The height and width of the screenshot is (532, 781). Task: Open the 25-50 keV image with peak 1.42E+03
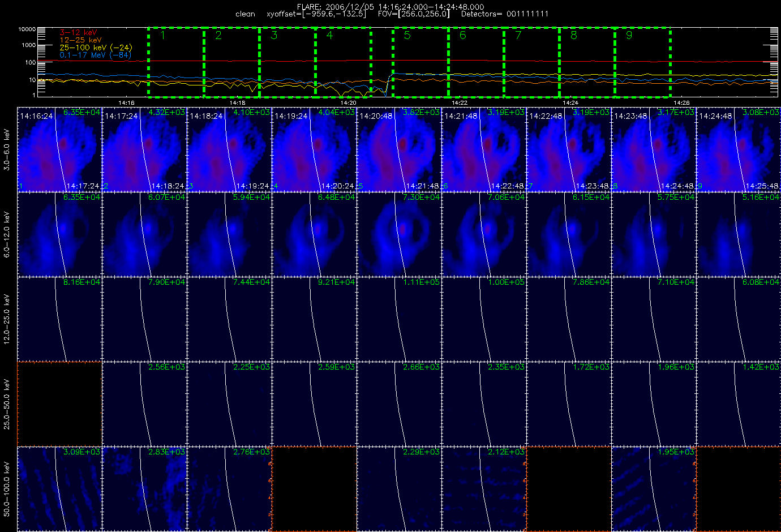[x=739, y=404]
